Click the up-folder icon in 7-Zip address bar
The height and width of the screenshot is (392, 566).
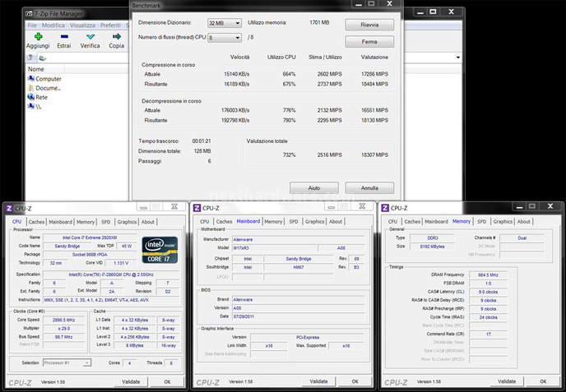pyautogui.click(x=30, y=58)
